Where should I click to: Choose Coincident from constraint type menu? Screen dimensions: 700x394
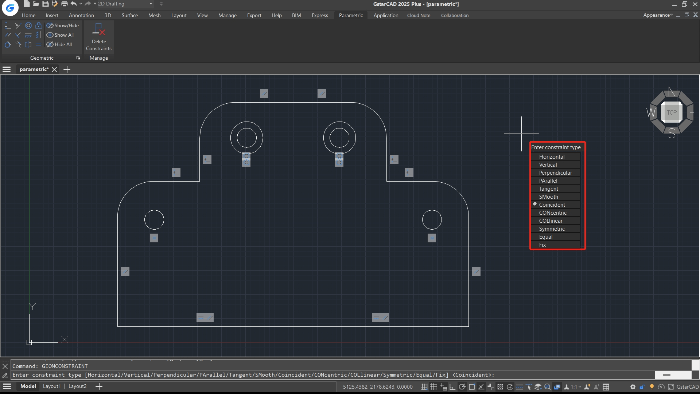(x=556, y=205)
